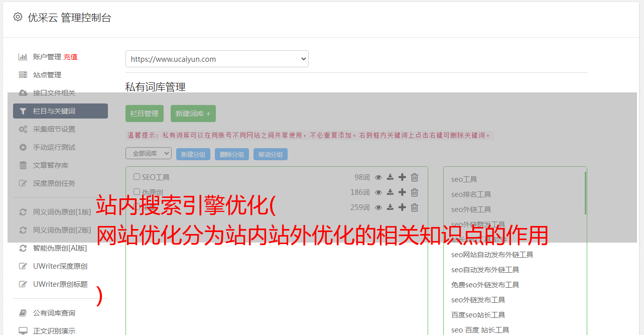Download the 伪原创 word library
The width and height of the screenshot is (644, 335).
coord(390,192)
